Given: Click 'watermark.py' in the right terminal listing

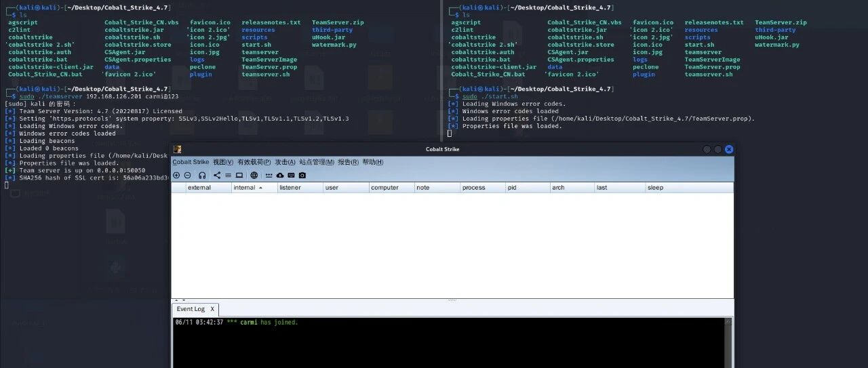Looking at the screenshot, I should pyautogui.click(x=777, y=45).
